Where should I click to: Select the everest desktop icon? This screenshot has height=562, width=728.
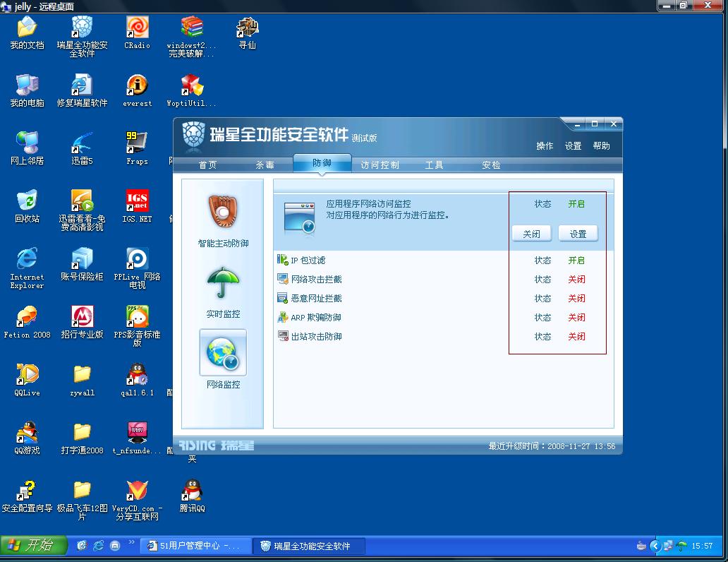point(137,85)
